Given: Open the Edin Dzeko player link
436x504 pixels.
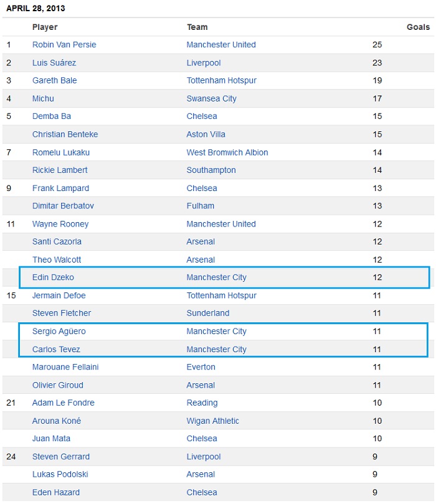Looking at the screenshot, I should pos(53,278).
